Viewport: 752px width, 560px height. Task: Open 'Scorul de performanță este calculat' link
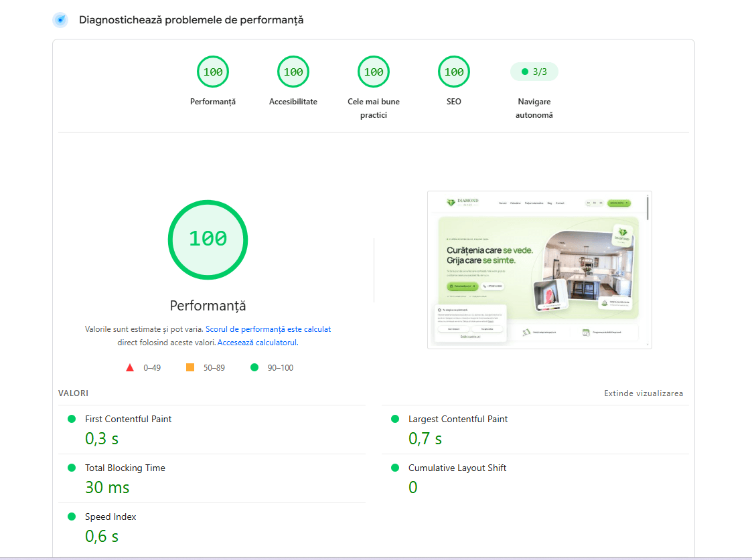click(268, 329)
